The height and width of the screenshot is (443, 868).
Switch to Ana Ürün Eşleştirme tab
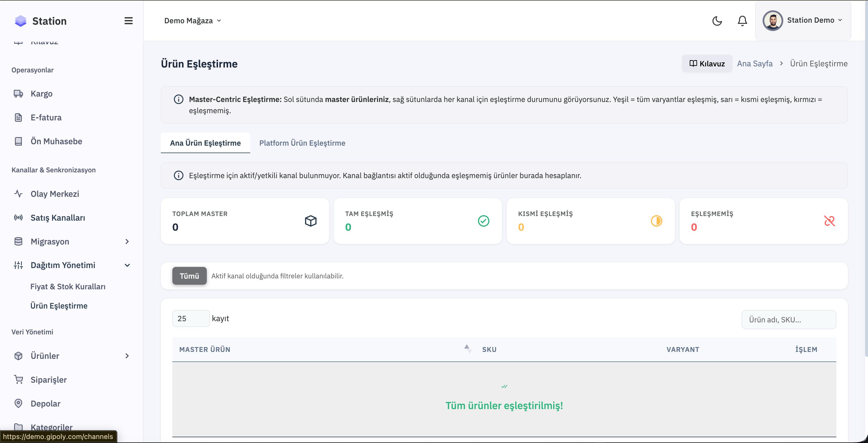(205, 143)
